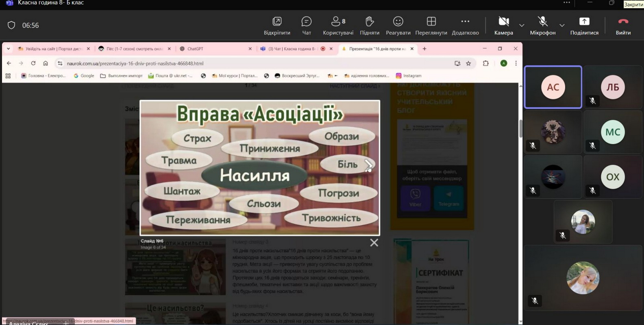Select the АС participant tile

pos(553,87)
